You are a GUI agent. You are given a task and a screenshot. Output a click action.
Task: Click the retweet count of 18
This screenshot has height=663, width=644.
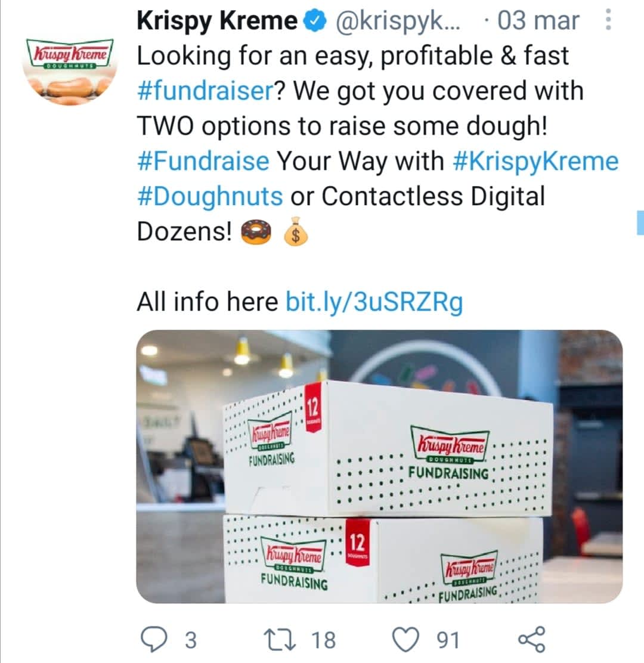324,640
